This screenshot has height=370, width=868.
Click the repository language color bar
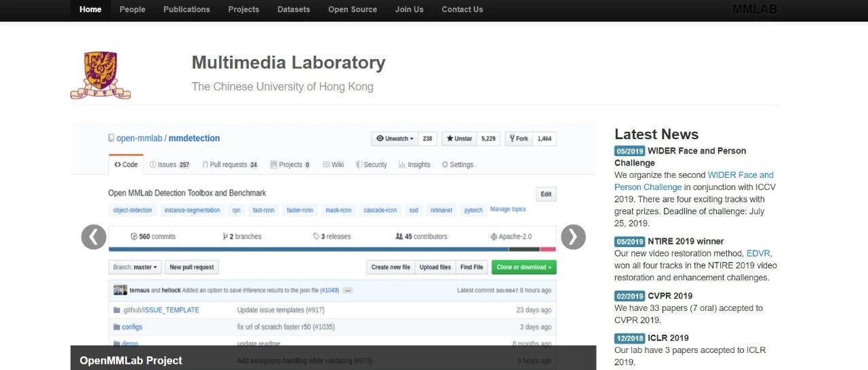(x=332, y=249)
